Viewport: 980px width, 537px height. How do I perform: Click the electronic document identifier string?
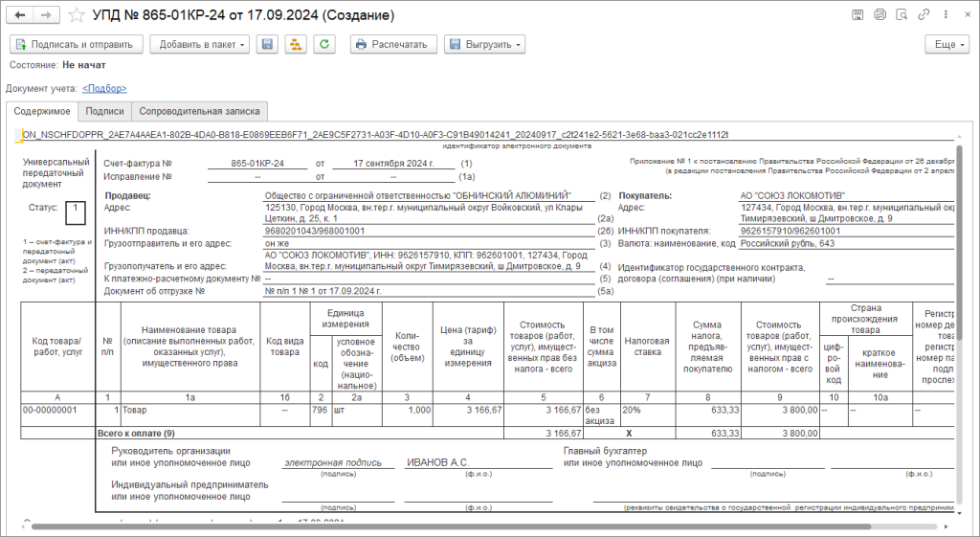(375, 134)
